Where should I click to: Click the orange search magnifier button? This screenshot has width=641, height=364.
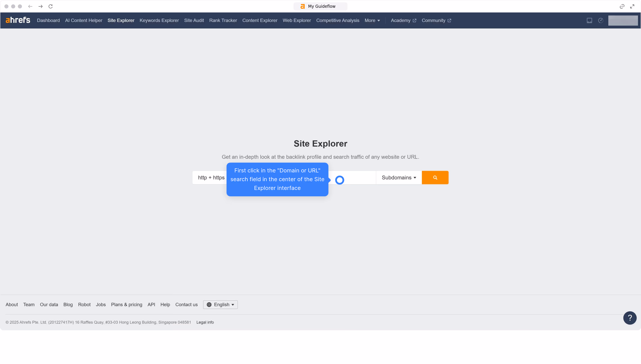435,177
